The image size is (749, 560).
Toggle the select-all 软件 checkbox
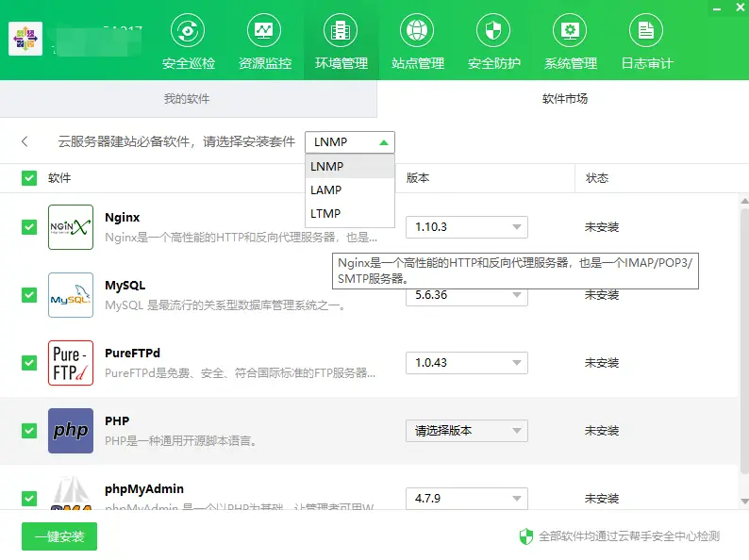point(29,178)
